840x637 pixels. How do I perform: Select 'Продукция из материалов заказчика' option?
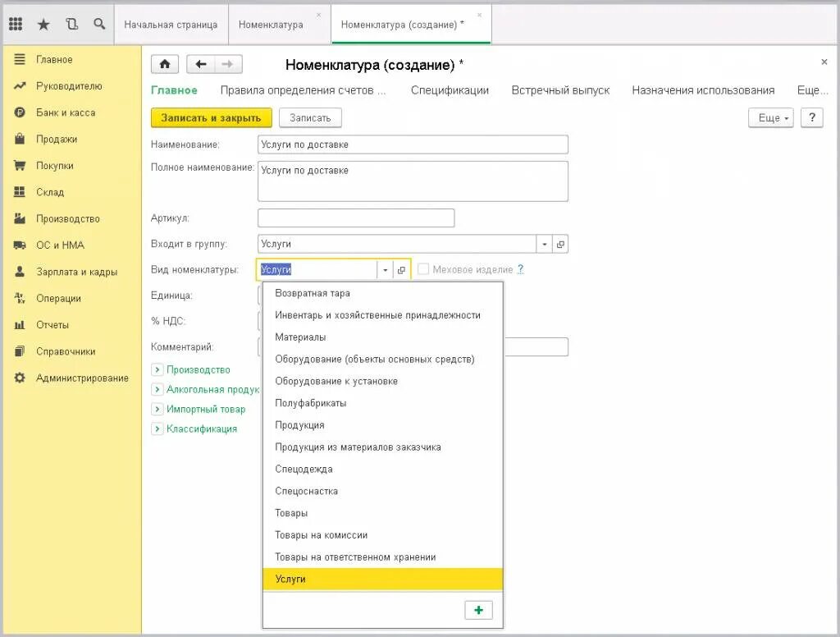tap(382, 447)
